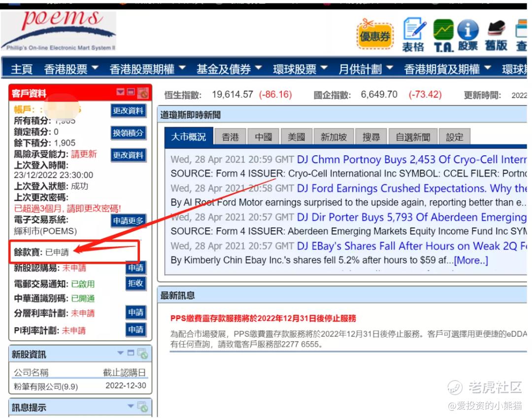Click 更改資料 button beside 帳戶
The height and width of the screenshot is (418, 532).
point(128,111)
